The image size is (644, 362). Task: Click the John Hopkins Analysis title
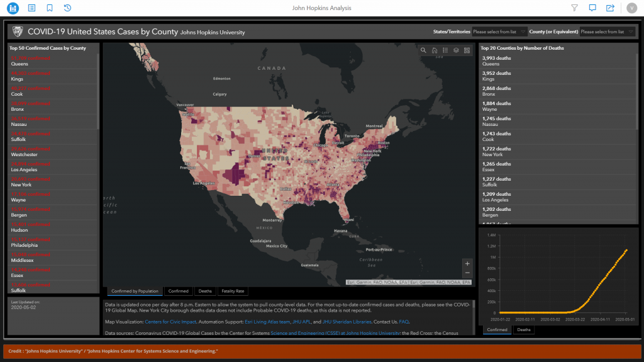coord(321,8)
